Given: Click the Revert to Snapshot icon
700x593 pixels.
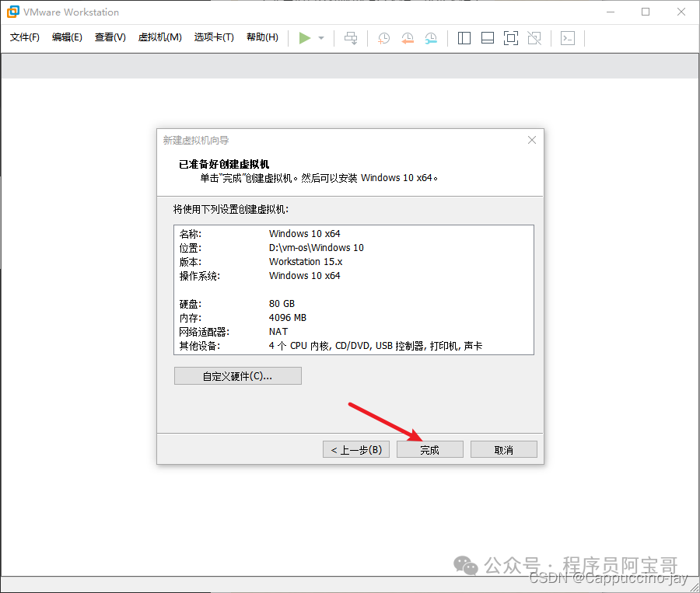Looking at the screenshot, I should 407,38.
